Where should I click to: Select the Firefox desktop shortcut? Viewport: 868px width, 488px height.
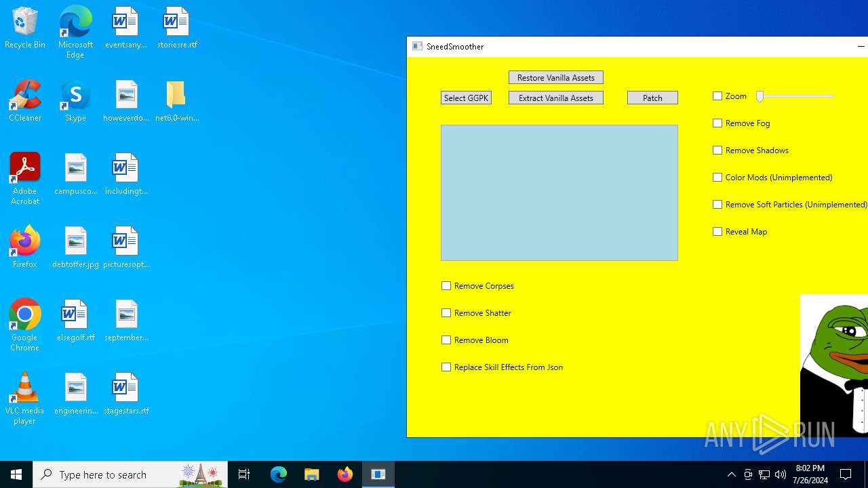coord(25,248)
